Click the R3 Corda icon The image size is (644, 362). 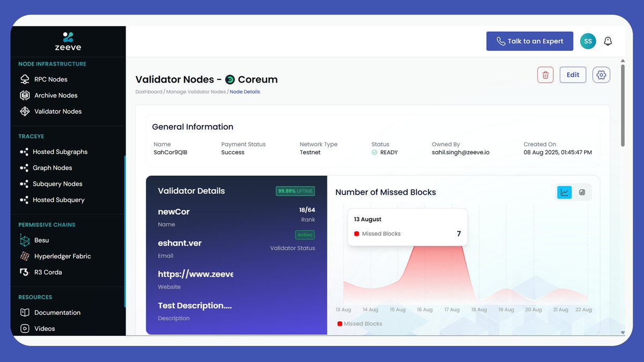tap(25, 272)
